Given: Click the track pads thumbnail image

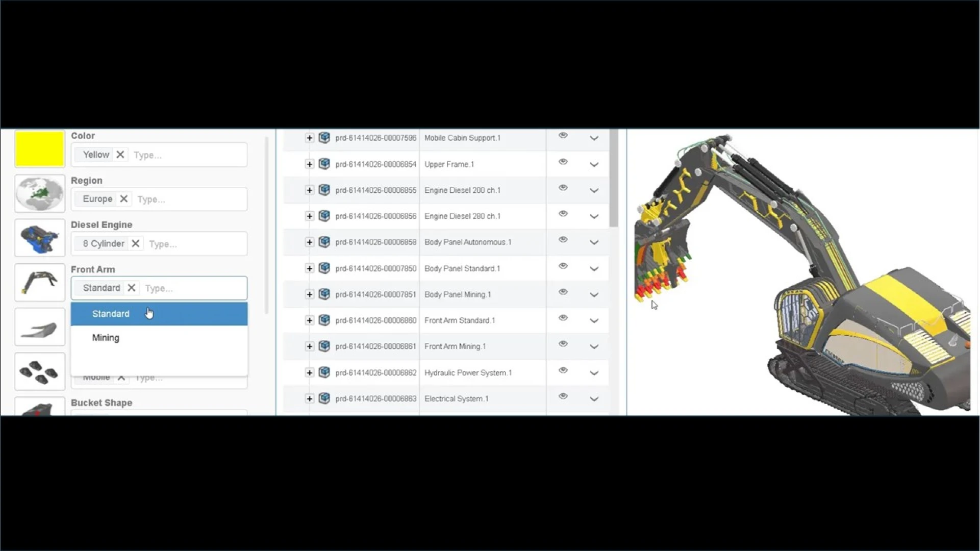Looking at the screenshot, I should 40,371.
